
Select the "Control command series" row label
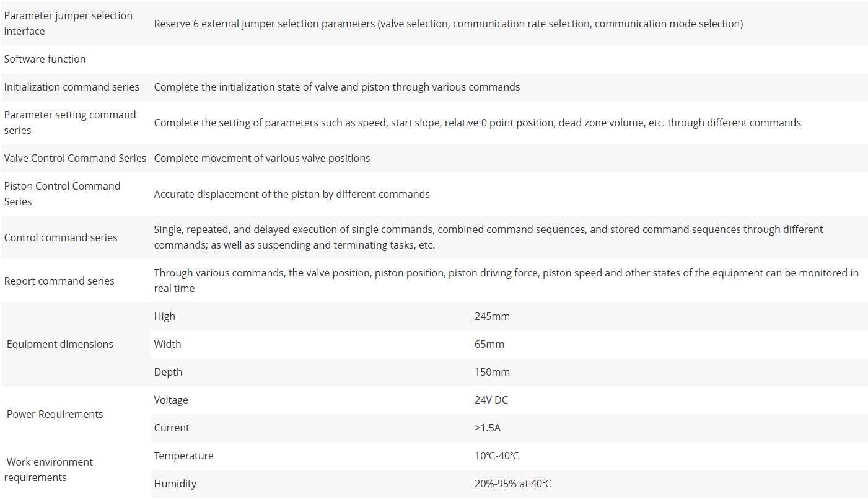[x=61, y=237]
